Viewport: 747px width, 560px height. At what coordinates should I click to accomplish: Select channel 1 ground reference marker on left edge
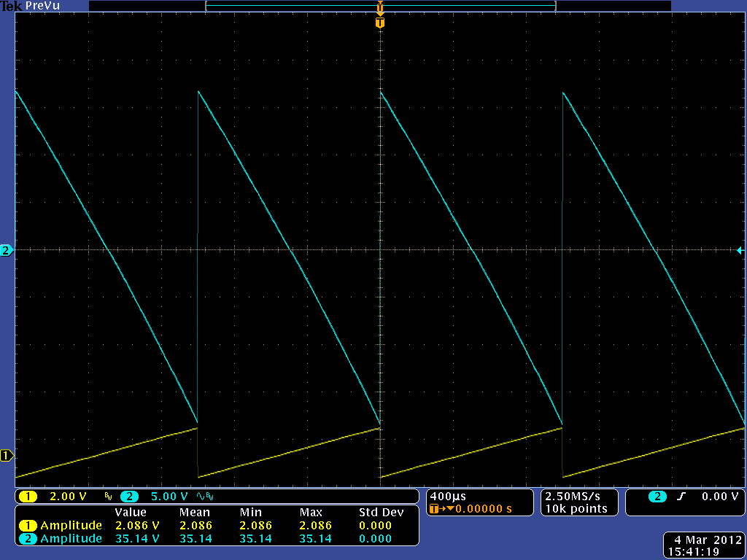point(6,456)
